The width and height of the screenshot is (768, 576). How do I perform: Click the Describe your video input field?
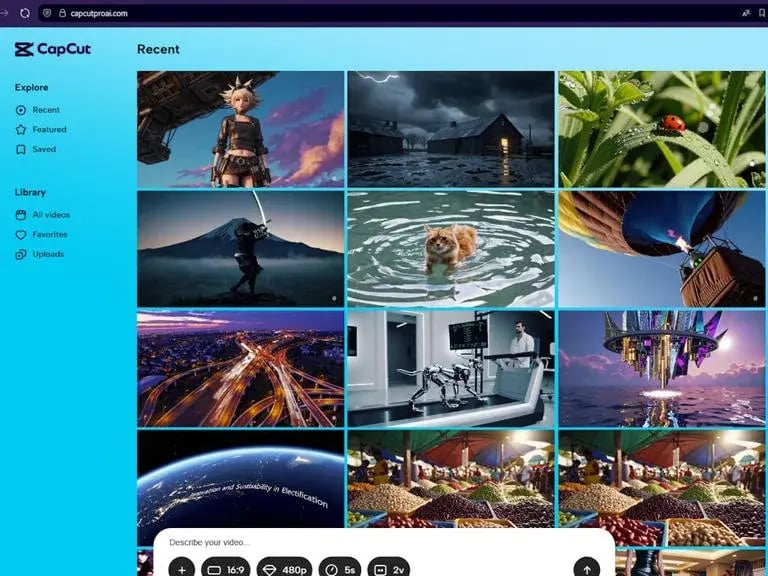pos(384,542)
